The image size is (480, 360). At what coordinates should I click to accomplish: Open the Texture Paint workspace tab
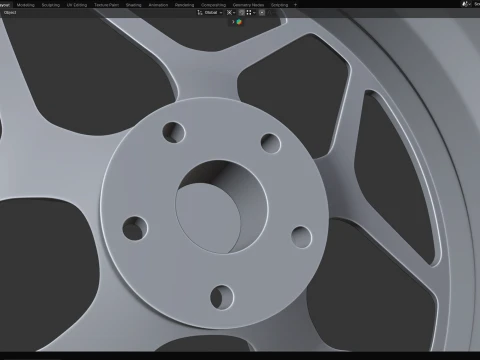[x=106, y=5]
